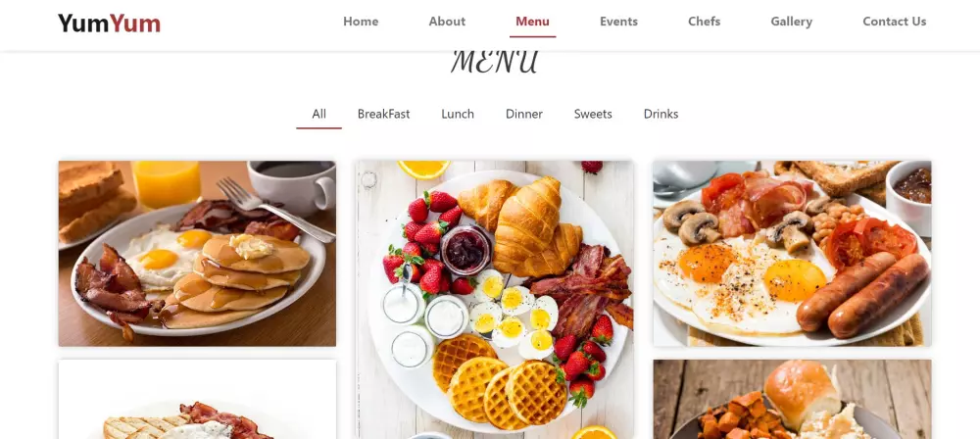Show the Drinks category
980x439 pixels.
[661, 114]
